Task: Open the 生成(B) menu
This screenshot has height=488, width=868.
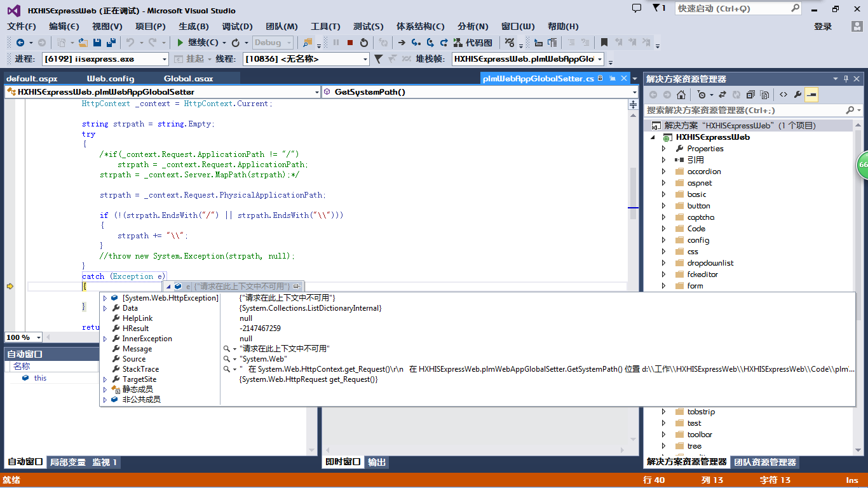Action: click(x=193, y=26)
